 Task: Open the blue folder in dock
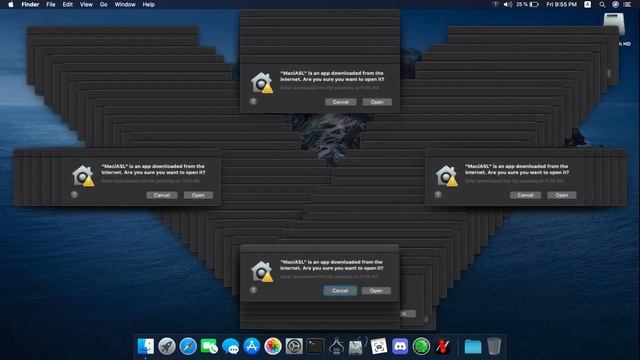click(473, 347)
